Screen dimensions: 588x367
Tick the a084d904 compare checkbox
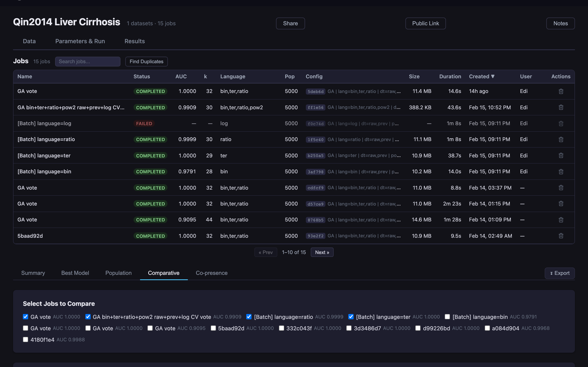[487, 328]
